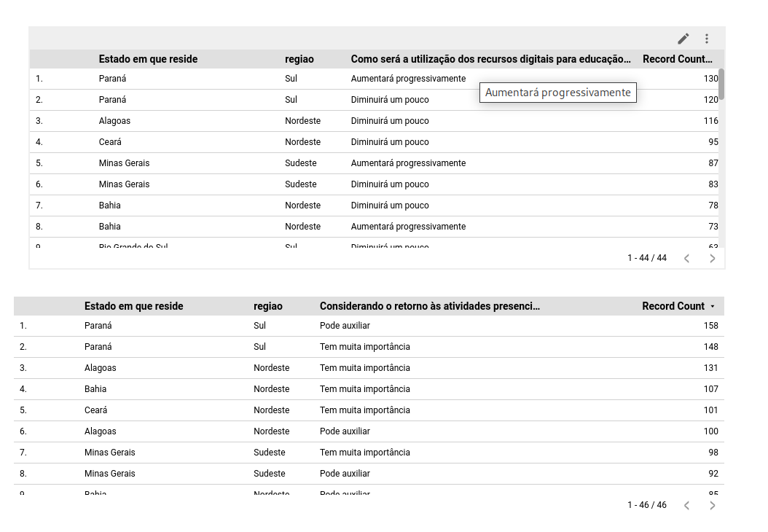
Task: Sort bottom table by 'Estado em que reside'
Action: coord(133,306)
